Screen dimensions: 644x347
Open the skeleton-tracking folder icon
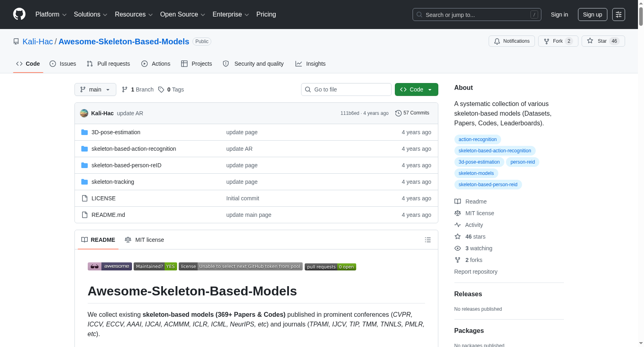[85, 182]
